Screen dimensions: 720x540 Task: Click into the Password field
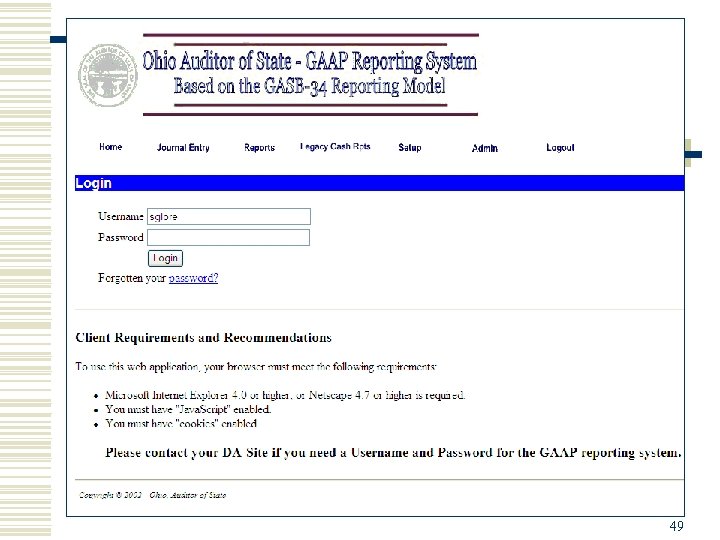click(x=228, y=237)
